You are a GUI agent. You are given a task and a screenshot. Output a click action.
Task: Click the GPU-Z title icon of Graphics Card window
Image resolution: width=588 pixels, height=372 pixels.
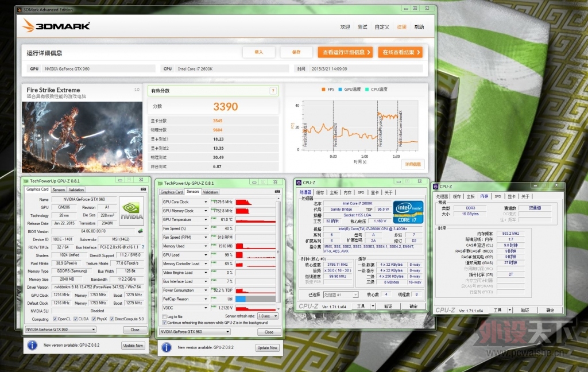click(x=26, y=181)
